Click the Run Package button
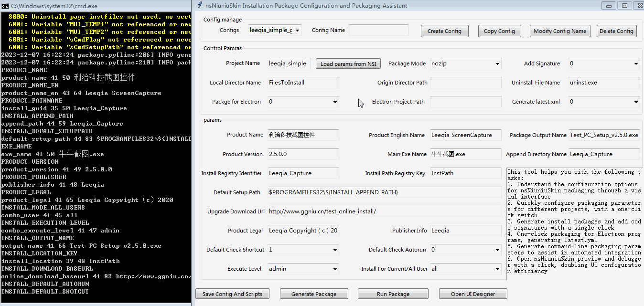 (393, 294)
